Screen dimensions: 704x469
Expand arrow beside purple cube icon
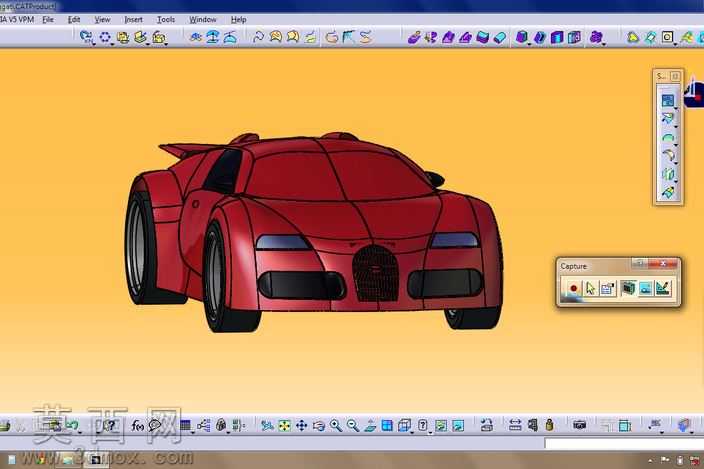(x=529, y=44)
